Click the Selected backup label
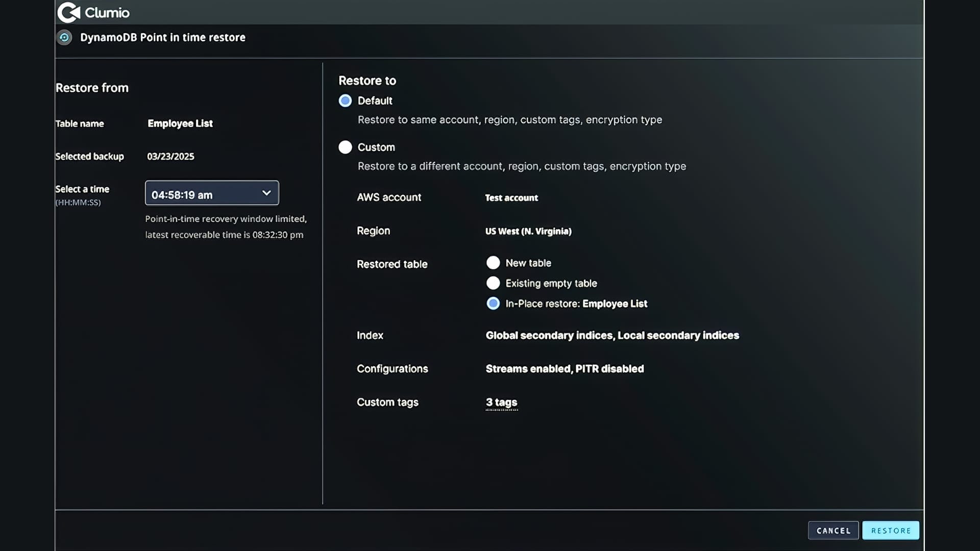The width and height of the screenshot is (980, 551). 89,157
